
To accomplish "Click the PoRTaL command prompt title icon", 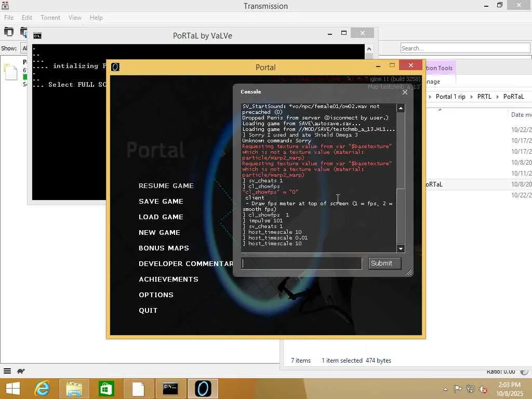I will click(37, 36).
